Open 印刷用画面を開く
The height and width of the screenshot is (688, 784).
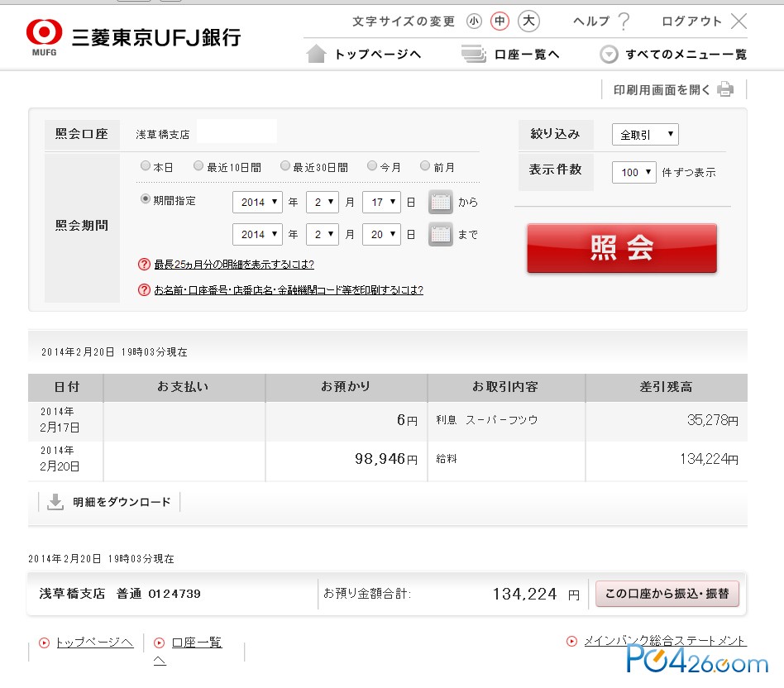tap(662, 90)
